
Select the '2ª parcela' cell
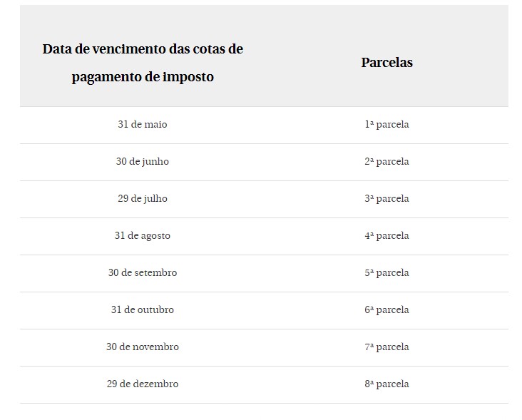click(387, 162)
